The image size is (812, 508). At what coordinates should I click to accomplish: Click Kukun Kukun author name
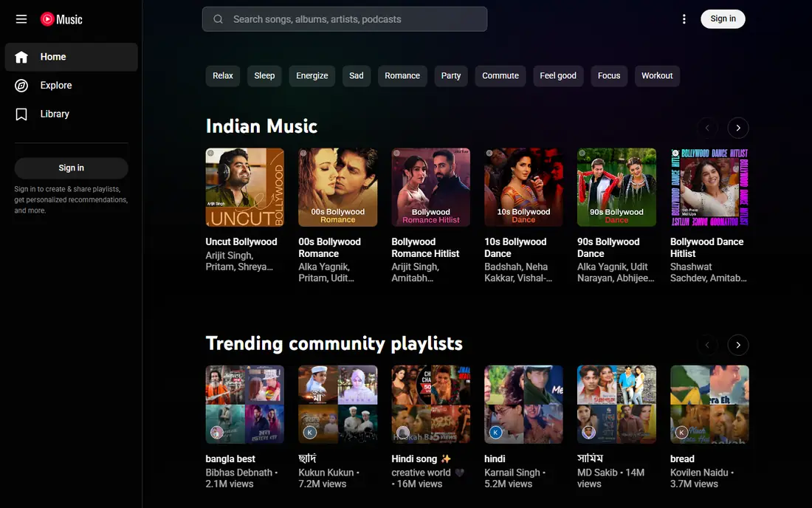[x=326, y=473]
